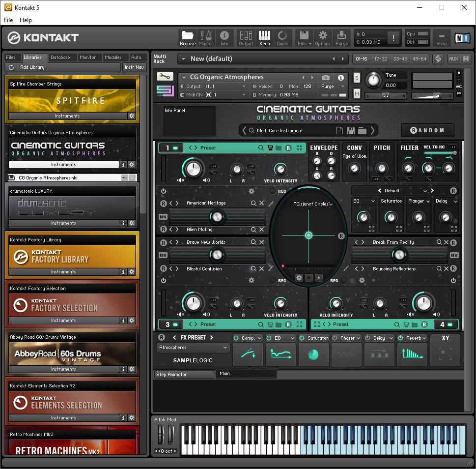Open the Options gear dialog
Screen dimensions: 476x469
(322, 38)
